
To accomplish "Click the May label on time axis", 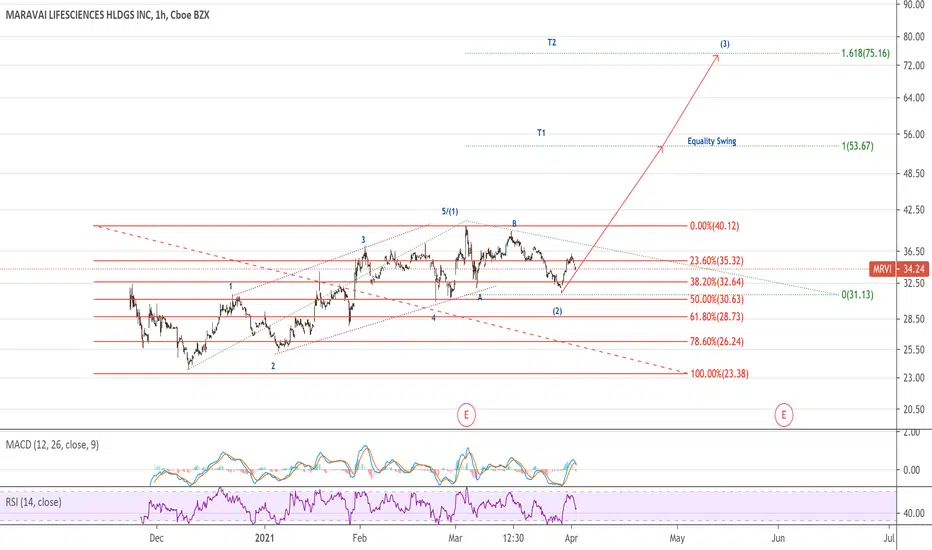I will point(677,538).
